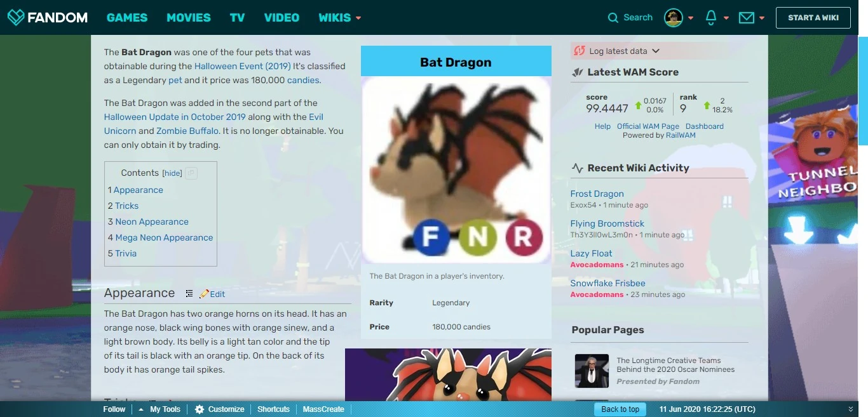The image size is (868, 417).
Task: Open Frost Dragon in Recent Wiki Activity
Action: 597,194
